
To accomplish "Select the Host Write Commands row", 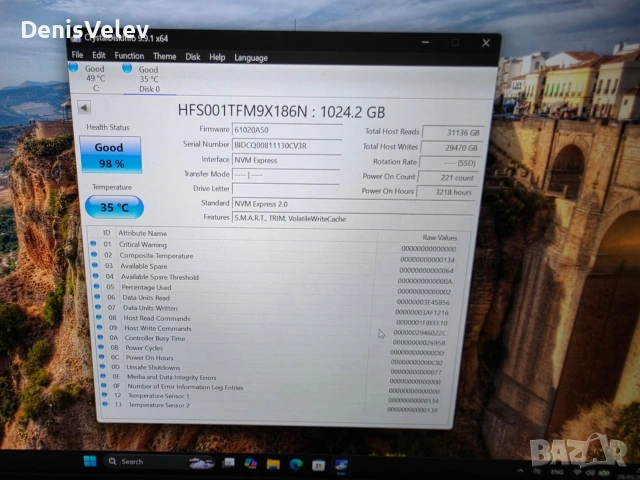I will 273,329.
